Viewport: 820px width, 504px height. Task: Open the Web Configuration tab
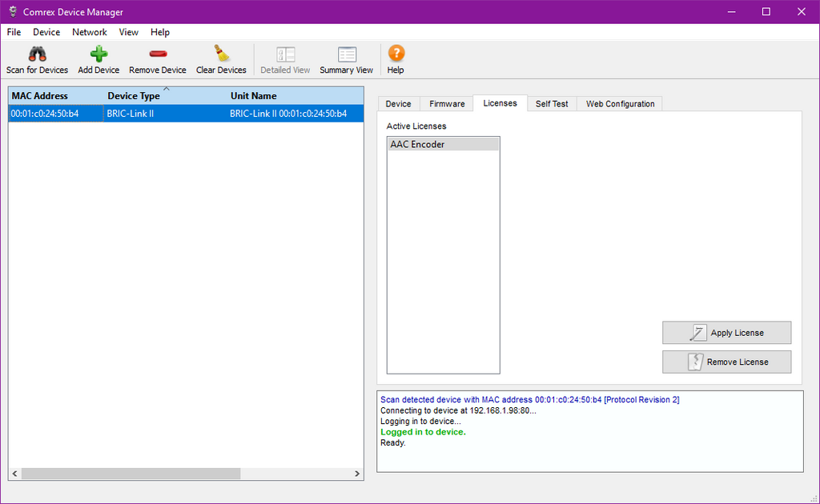pos(621,104)
